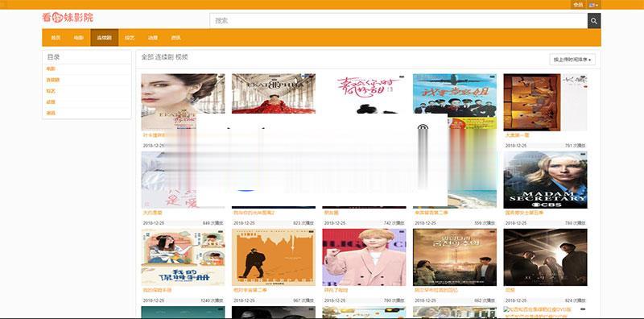Viewport: 644px width, 319px height.
Task: Focus the 搜索 search field
Action: pyautogui.click(x=398, y=21)
